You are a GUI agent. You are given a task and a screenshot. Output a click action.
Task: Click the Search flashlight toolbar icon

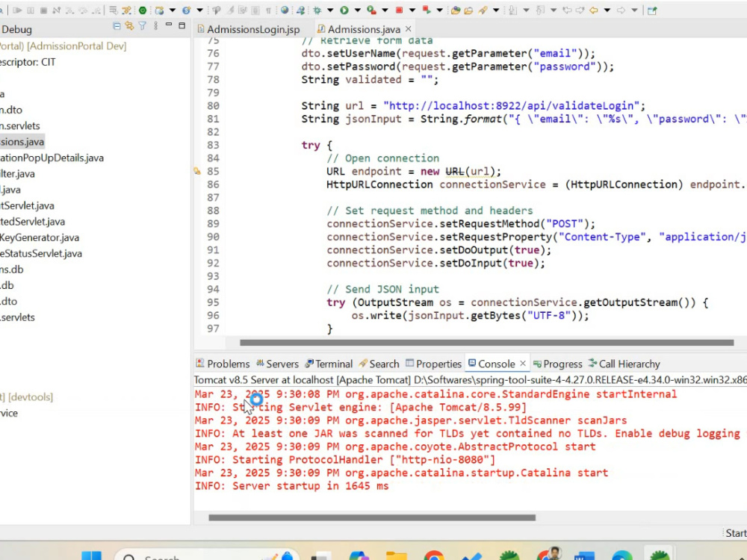click(483, 10)
